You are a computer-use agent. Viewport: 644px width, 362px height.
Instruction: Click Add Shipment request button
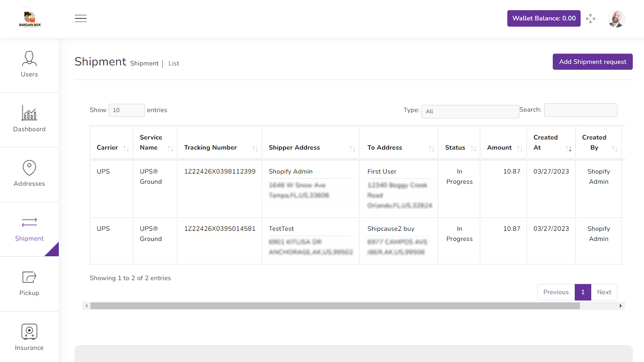tap(592, 62)
